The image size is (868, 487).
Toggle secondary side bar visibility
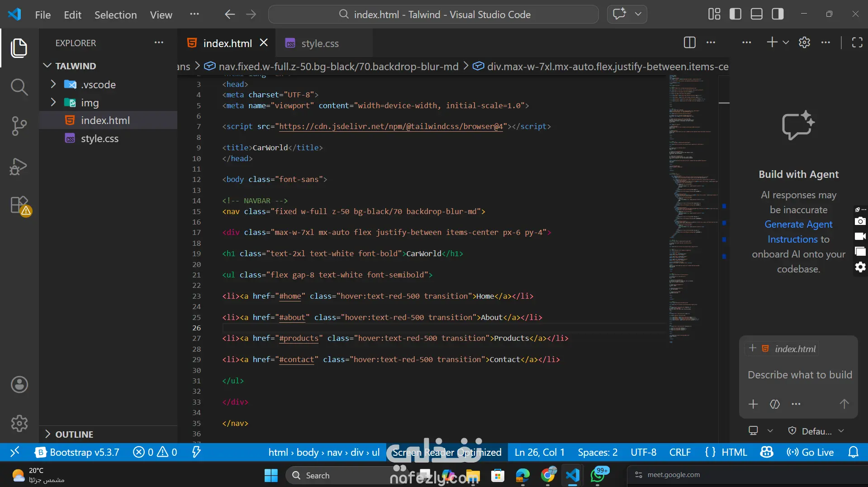coord(778,14)
